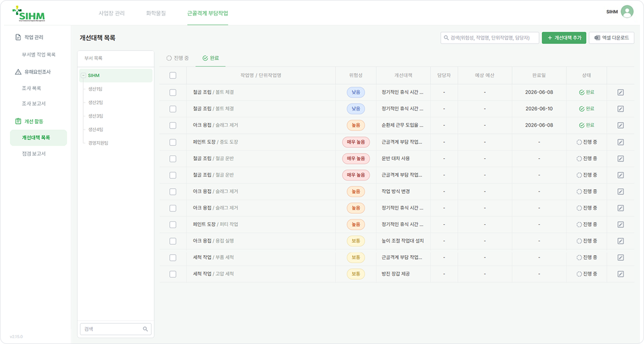Click version text v2.15.0
The image size is (644, 344).
click(17, 337)
